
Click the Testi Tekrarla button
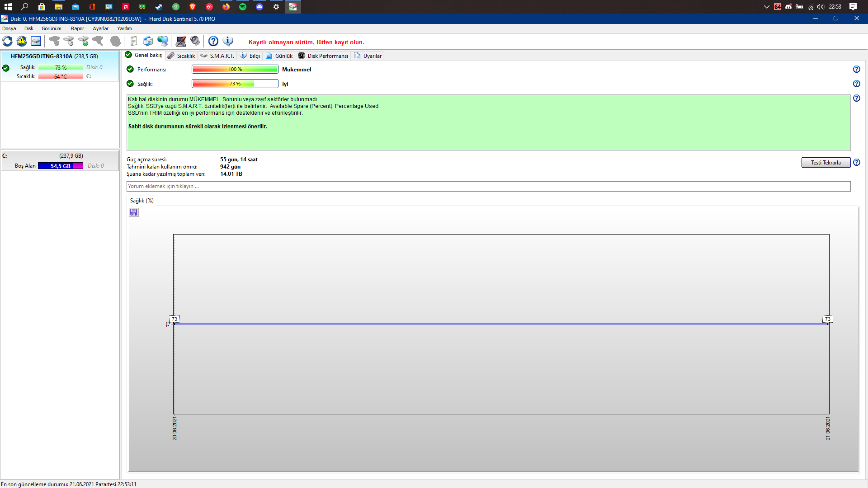click(x=826, y=163)
